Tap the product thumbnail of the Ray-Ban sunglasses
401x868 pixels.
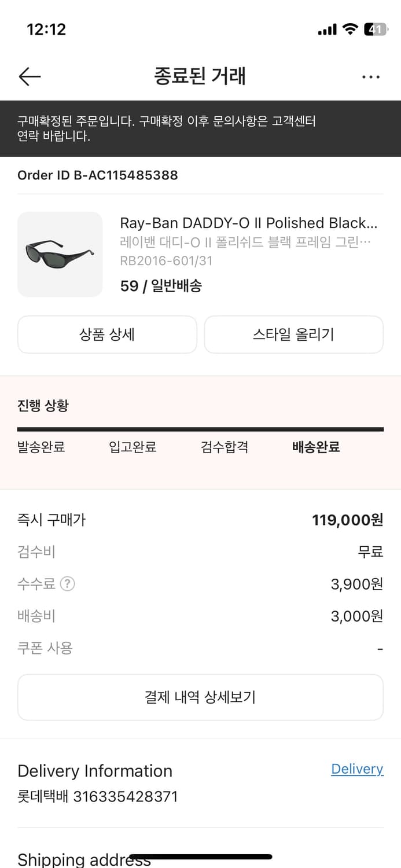pyautogui.click(x=60, y=254)
